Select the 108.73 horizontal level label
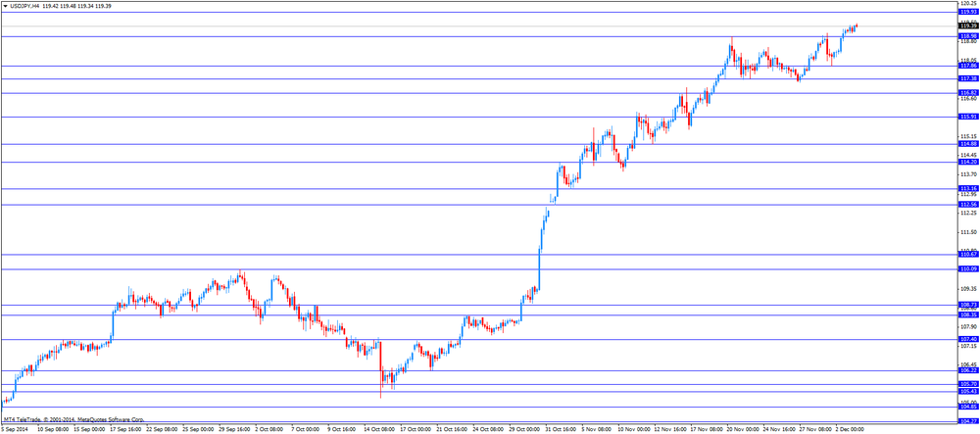 968,305
